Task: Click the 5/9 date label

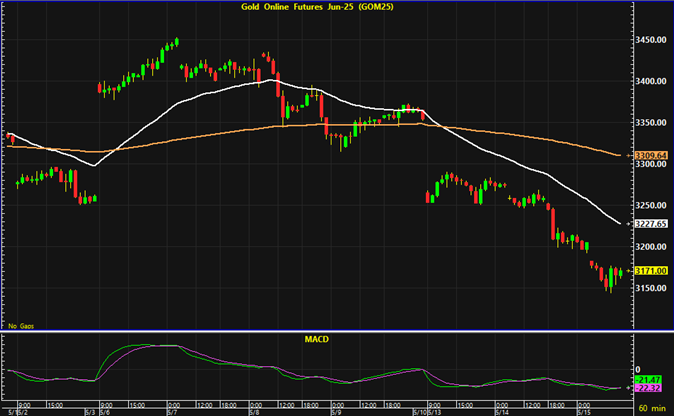Action: (336, 413)
